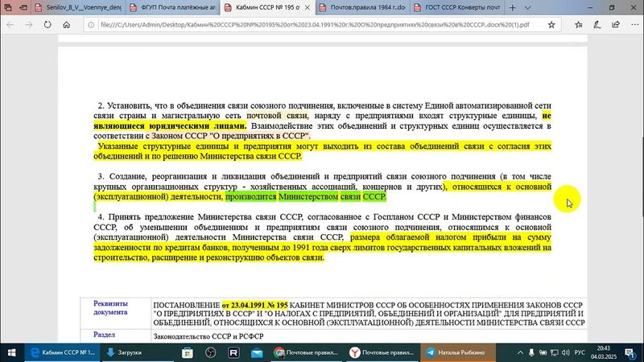Open the Settings and more menu
Screen dimensions: 644x362
coord(634,25)
